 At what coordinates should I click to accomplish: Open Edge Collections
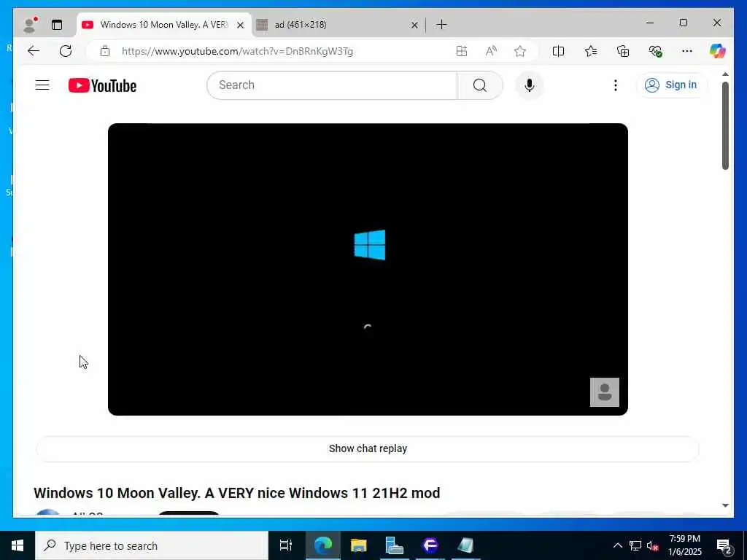[623, 51]
